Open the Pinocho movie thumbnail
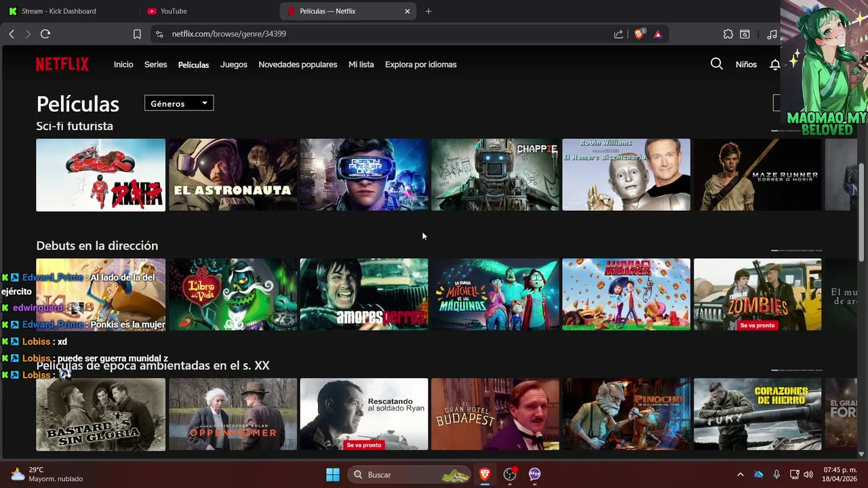 pos(626,414)
